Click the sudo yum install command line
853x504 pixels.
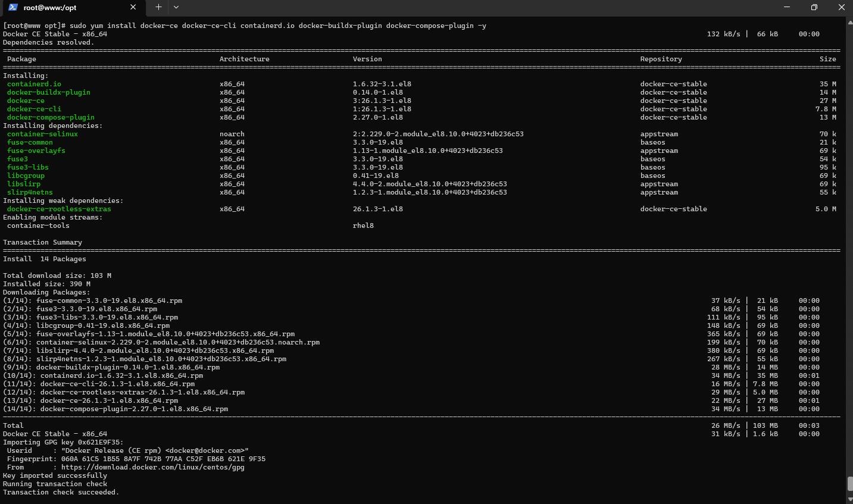245,26
